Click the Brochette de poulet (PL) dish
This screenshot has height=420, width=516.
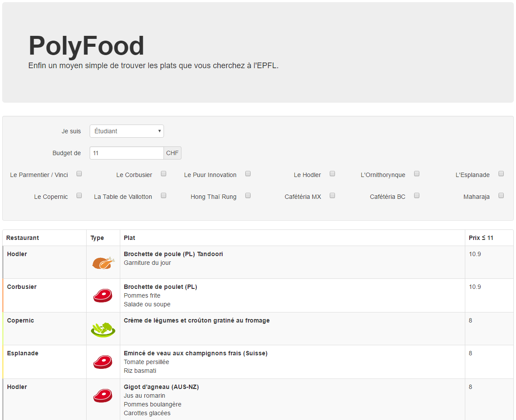coord(160,287)
